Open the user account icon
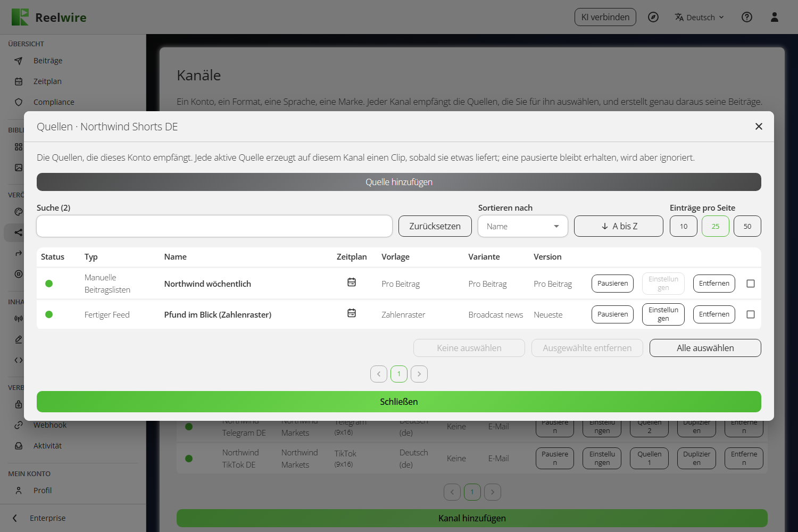798x532 pixels. click(x=775, y=17)
